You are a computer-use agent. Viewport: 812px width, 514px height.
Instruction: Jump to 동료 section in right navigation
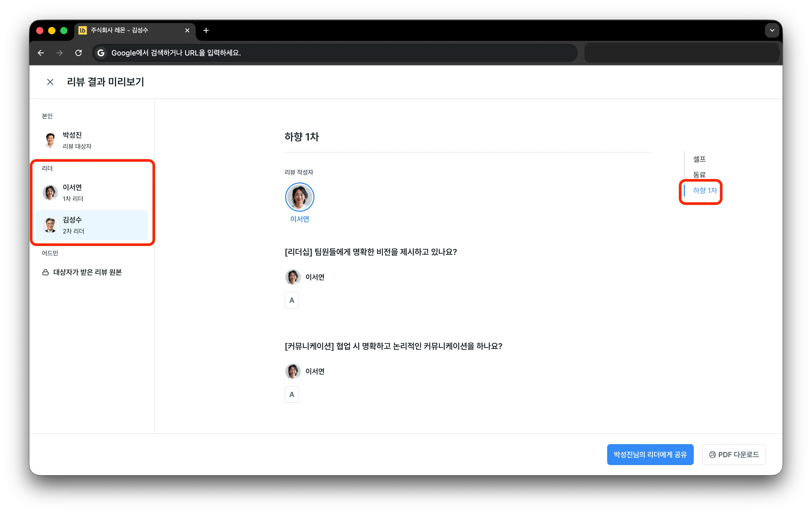pos(699,175)
